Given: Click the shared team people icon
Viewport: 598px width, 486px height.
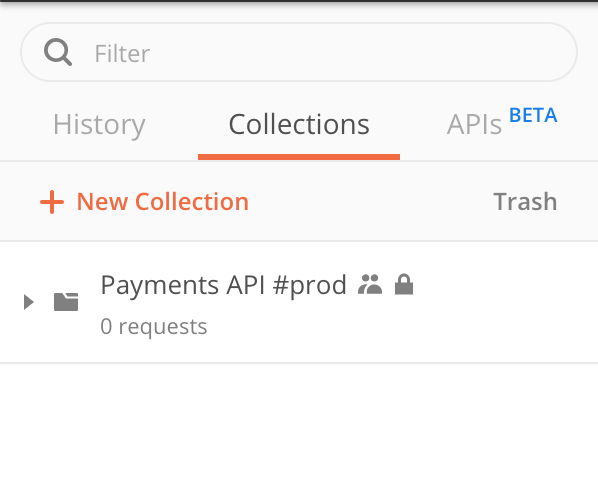Looking at the screenshot, I should (x=370, y=285).
